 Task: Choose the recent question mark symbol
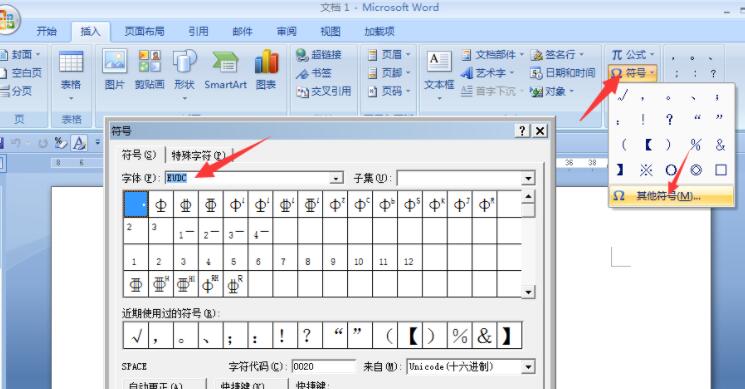pyautogui.click(x=310, y=336)
